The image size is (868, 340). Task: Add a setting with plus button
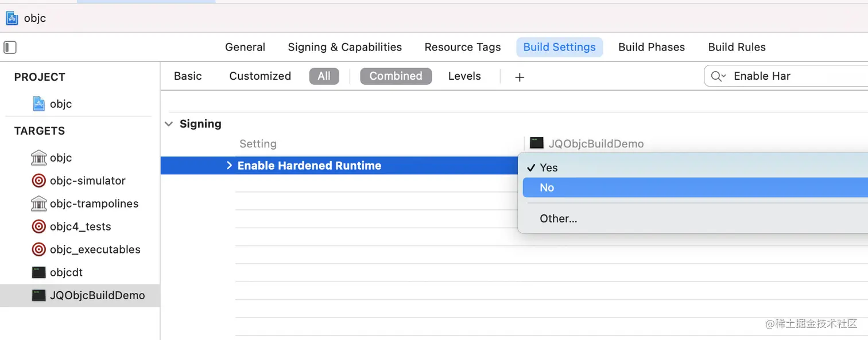[x=520, y=77]
